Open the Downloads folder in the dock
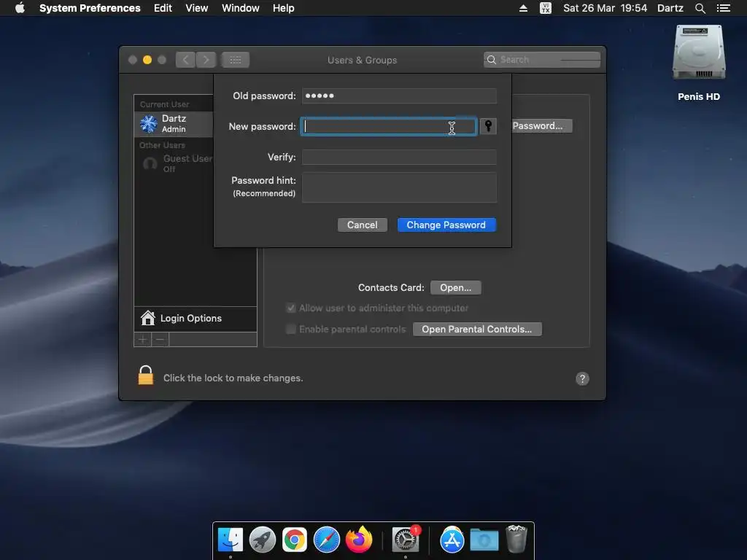Viewport: 747px width, 560px height. [484, 540]
